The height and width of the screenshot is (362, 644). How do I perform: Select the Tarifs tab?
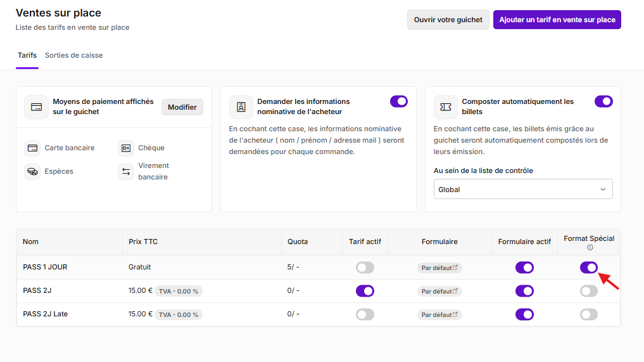point(27,55)
